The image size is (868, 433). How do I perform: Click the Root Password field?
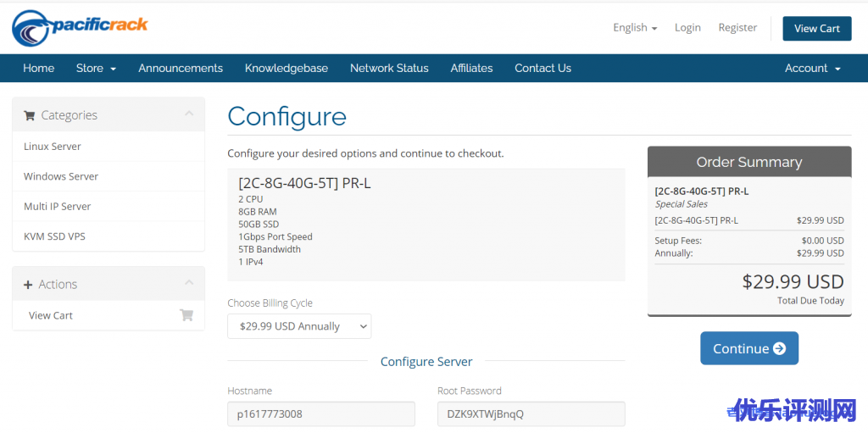click(x=531, y=414)
